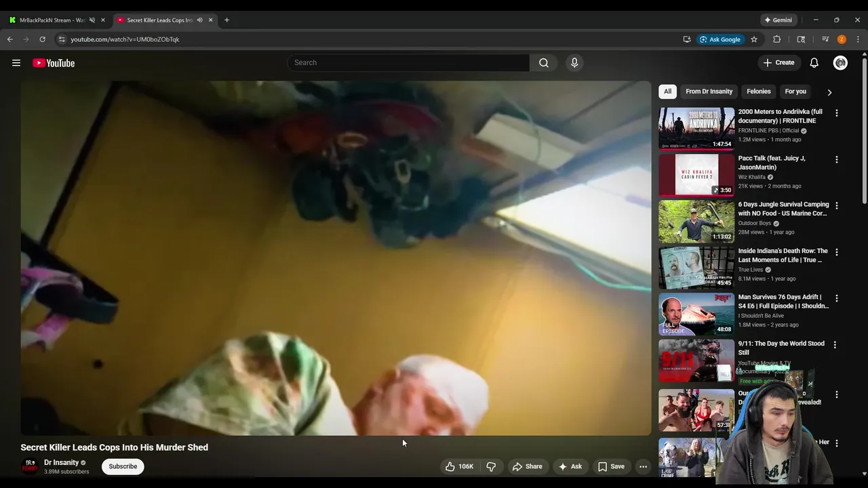Open the FRONTLINE PBS | Official channel
Screen dimensions: 868x488
pyautogui.click(x=768, y=131)
